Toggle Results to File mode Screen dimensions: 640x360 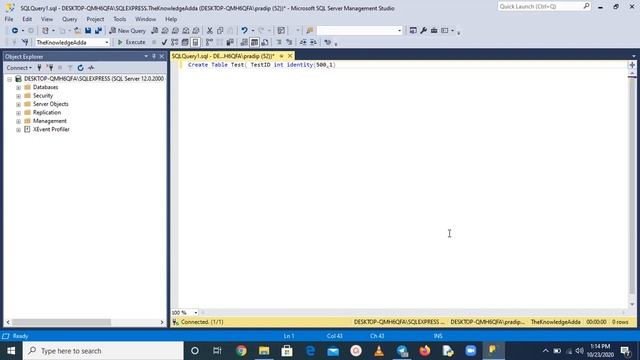[x=265, y=42]
